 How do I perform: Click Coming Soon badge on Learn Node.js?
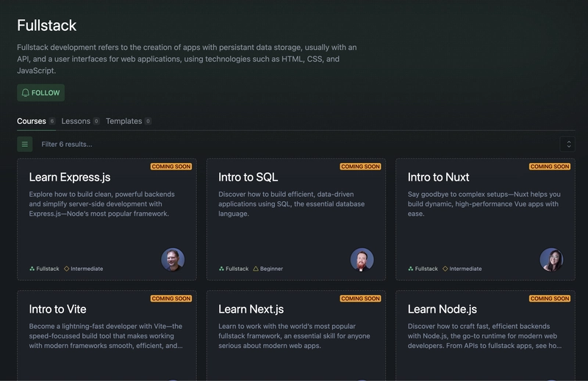[550, 299]
